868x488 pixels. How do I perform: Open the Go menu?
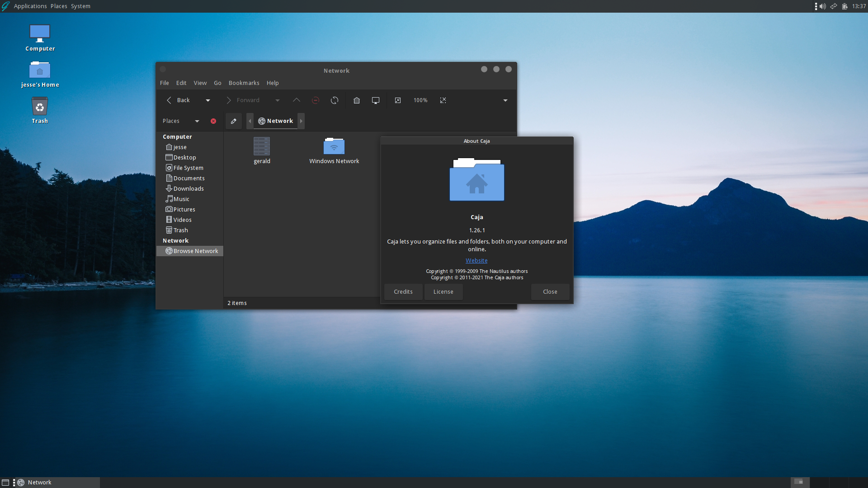click(217, 83)
